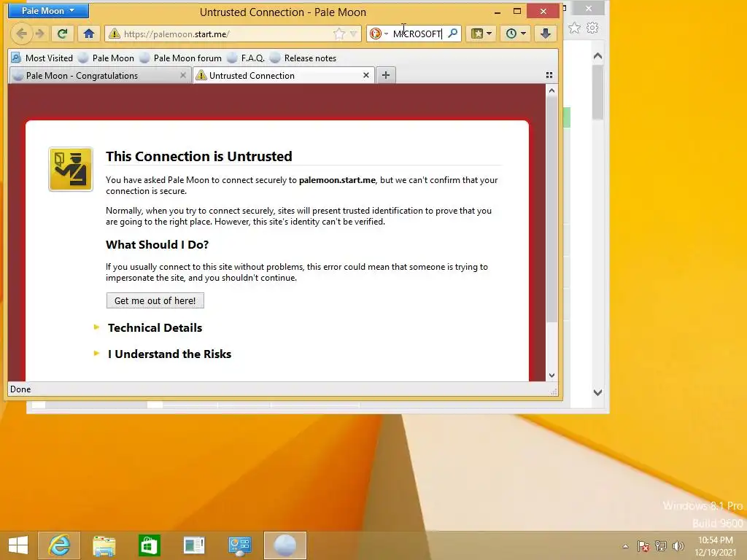Open the History toolbar dropdown

coord(516,34)
